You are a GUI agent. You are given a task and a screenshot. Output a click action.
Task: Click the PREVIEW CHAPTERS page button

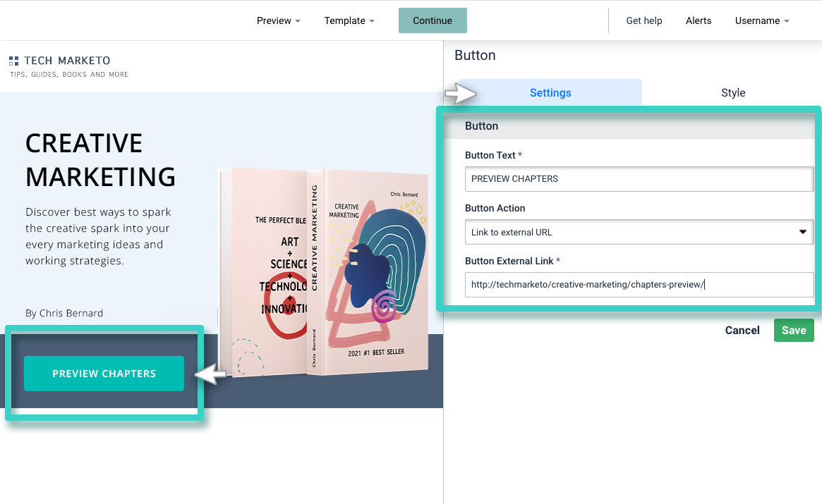pos(104,374)
